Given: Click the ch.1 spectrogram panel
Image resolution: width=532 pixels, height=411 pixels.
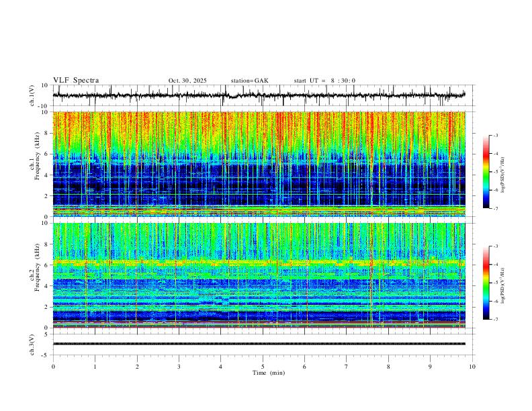Looking at the screenshot, I should tap(259, 164).
